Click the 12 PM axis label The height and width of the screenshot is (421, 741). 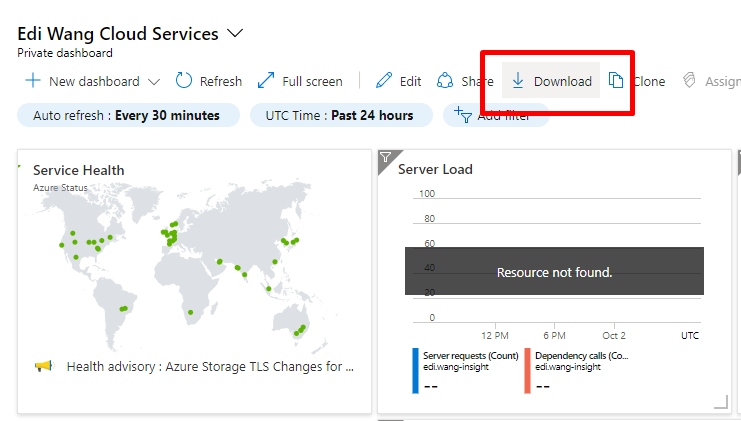pos(495,335)
